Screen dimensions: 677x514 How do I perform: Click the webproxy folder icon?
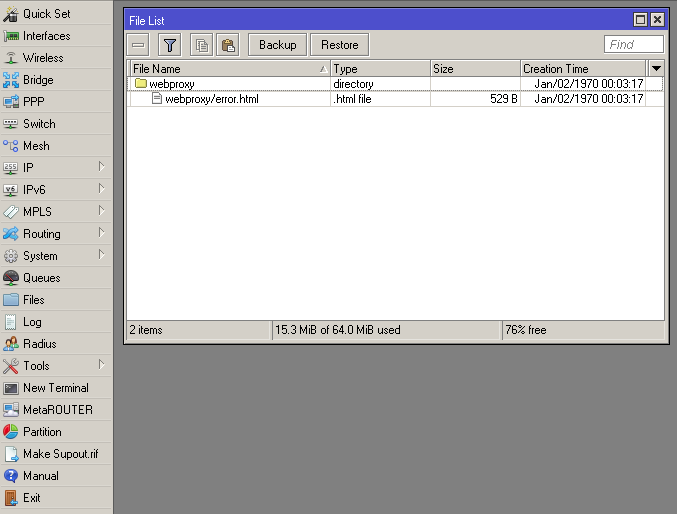pos(141,83)
